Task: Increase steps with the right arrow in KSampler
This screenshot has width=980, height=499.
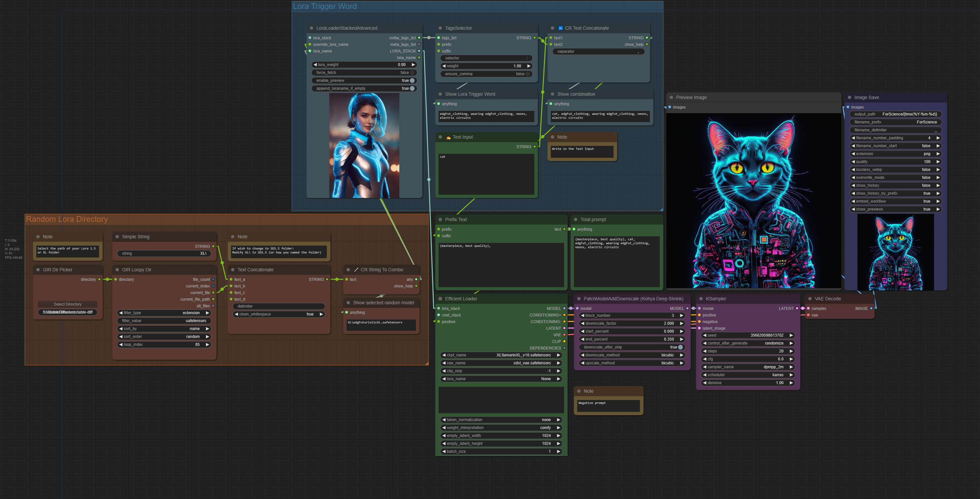Action: 791,351
